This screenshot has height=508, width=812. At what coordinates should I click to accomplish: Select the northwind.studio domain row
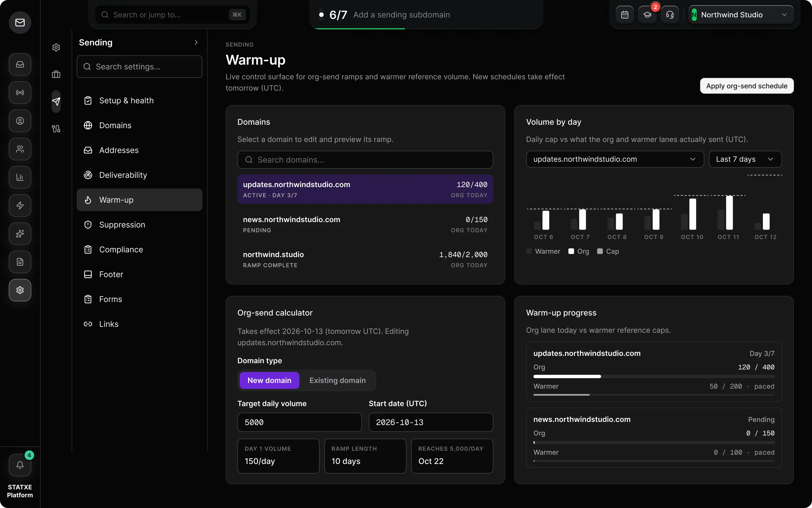pyautogui.click(x=365, y=259)
